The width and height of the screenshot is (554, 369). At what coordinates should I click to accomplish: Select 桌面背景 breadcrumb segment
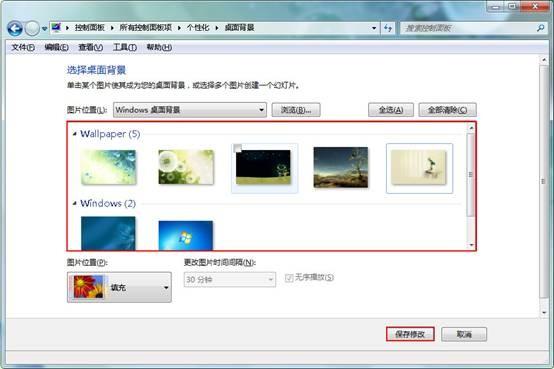click(x=240, y=28)
